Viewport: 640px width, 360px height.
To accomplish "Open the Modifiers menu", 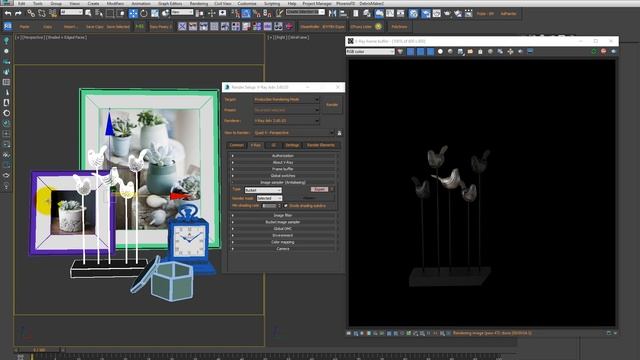I will click(116, 3).
